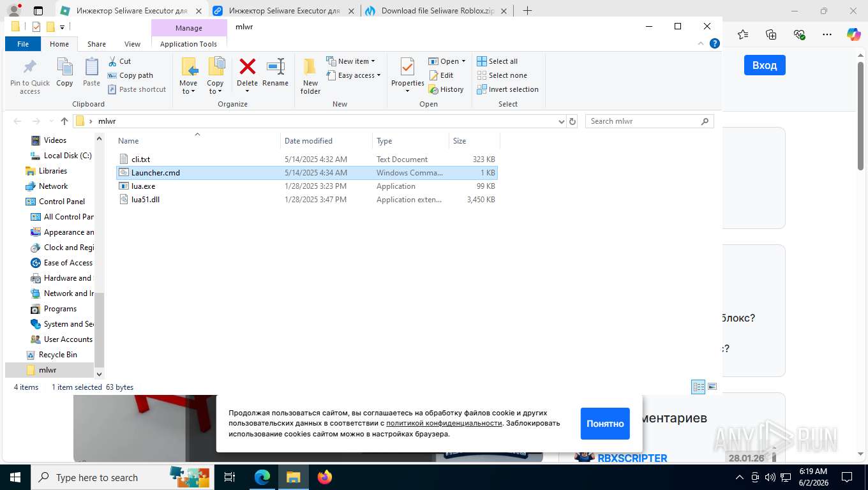The image size is (868, 490).
Task: Open the recent locations dropdown arrow
Action: 51,121
